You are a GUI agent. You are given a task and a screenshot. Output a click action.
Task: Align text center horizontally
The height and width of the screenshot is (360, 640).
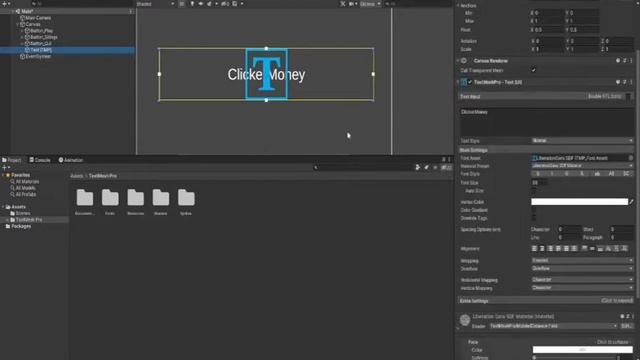click(x=542, y=249)
